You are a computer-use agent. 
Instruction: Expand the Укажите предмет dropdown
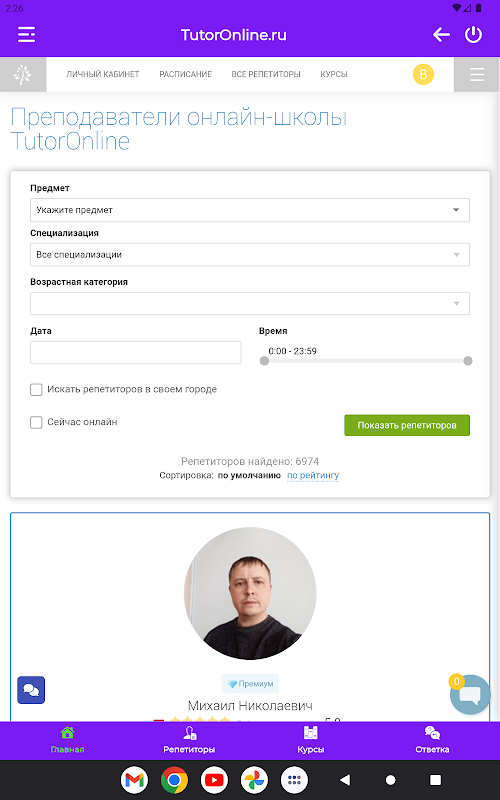pos(250,210)
